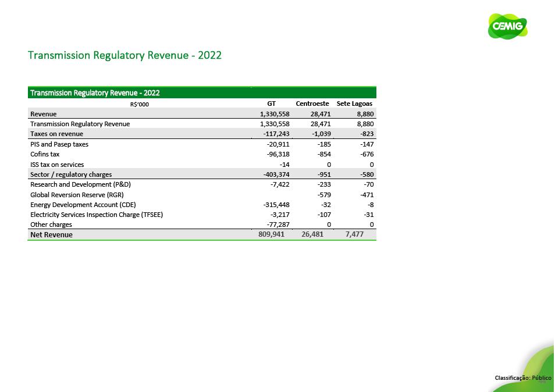Click the R$'000 unit label
The width and height of the screenshot is (555, 392).
point(139,104)
